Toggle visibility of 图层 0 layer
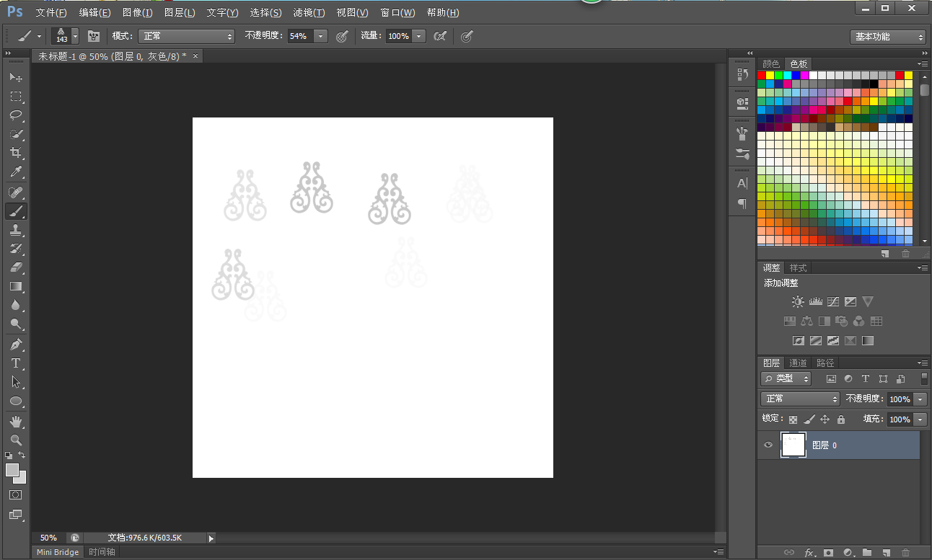 [x=768, y=445]
